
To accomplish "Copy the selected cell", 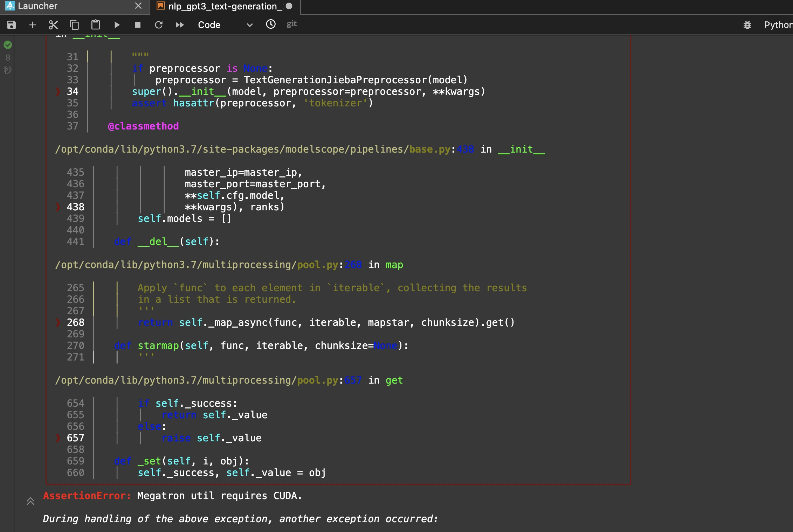I will pos(74,25).
